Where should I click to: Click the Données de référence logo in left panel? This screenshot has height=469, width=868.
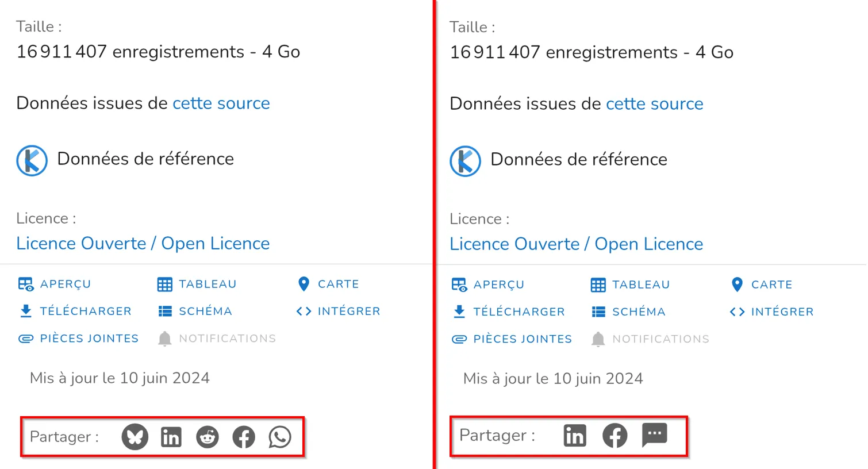tap(32, 160)
